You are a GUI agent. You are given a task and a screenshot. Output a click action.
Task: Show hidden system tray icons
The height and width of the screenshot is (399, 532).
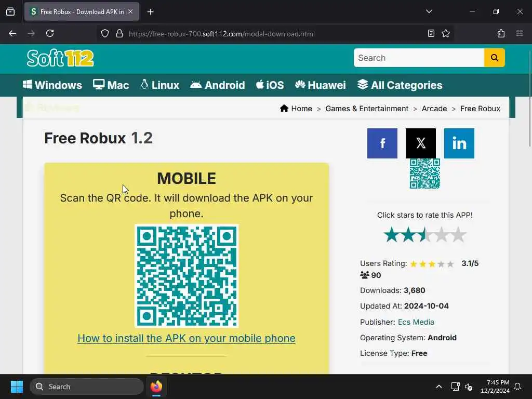pos(438,387)
